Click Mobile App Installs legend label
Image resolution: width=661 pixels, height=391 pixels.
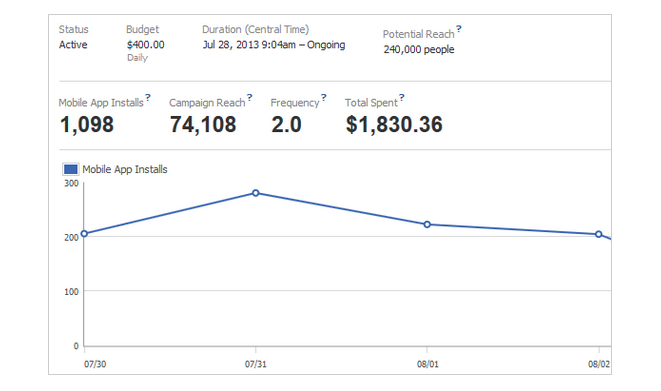(x=125, y=169)
